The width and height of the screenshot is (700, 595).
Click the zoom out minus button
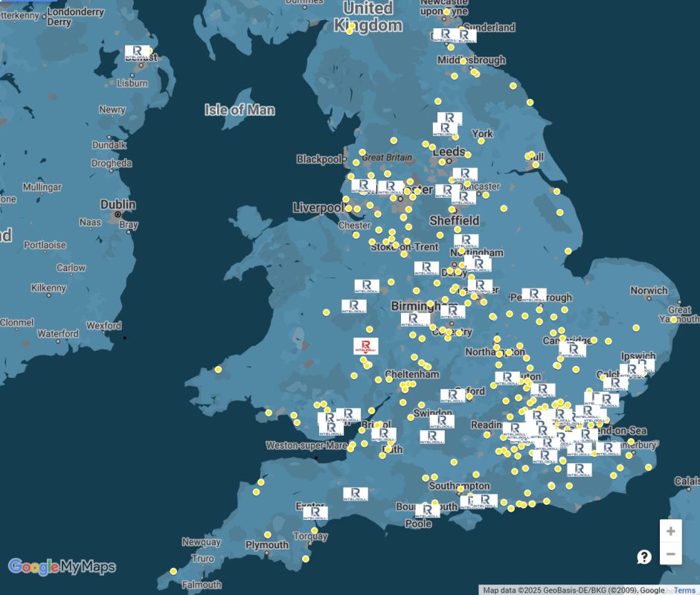pyautogui.click(x=670, y=555)
